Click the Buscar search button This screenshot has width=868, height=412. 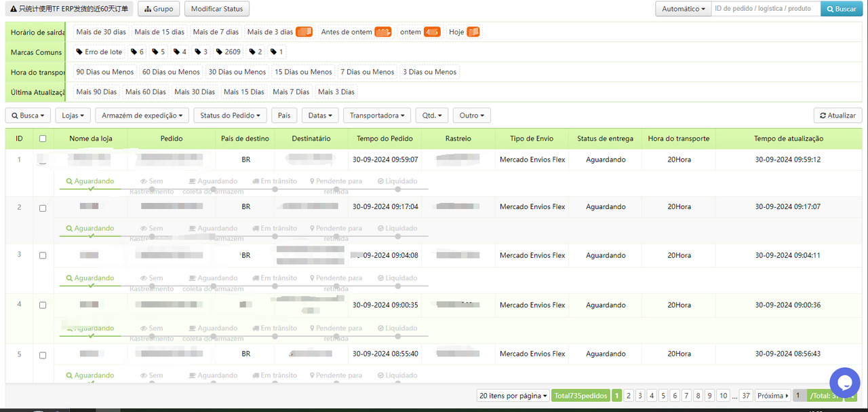(x=841, y=9)
